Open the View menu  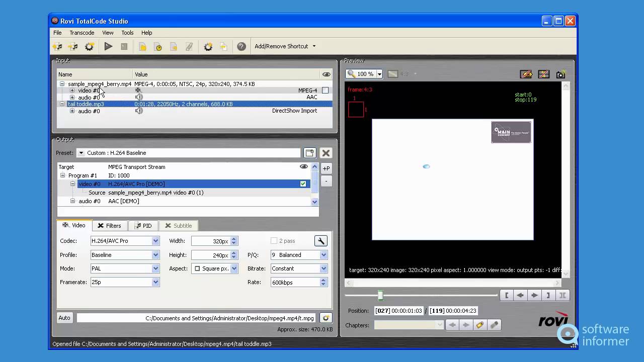click(x=108, y=33)
